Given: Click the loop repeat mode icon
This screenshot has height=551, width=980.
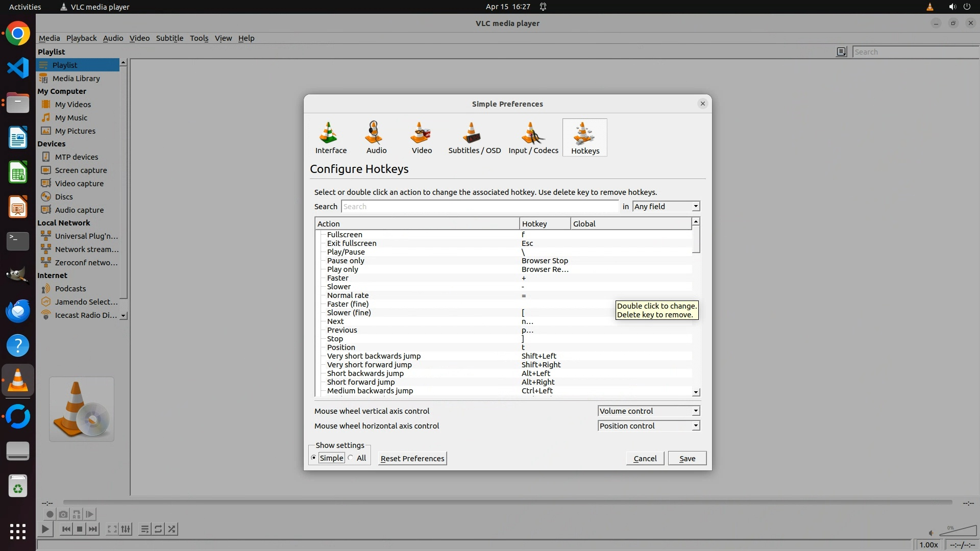Looking at the screenshot, I should [x=158, y=529].
